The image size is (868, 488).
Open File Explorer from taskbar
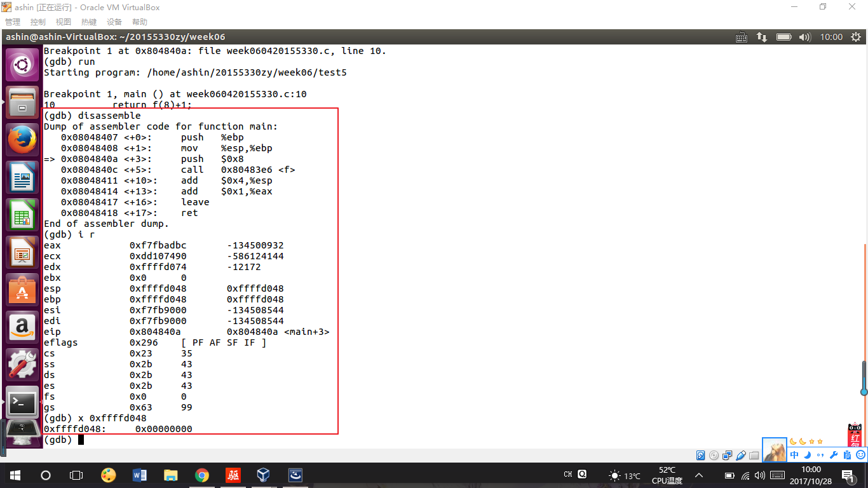tap(171, 475)
